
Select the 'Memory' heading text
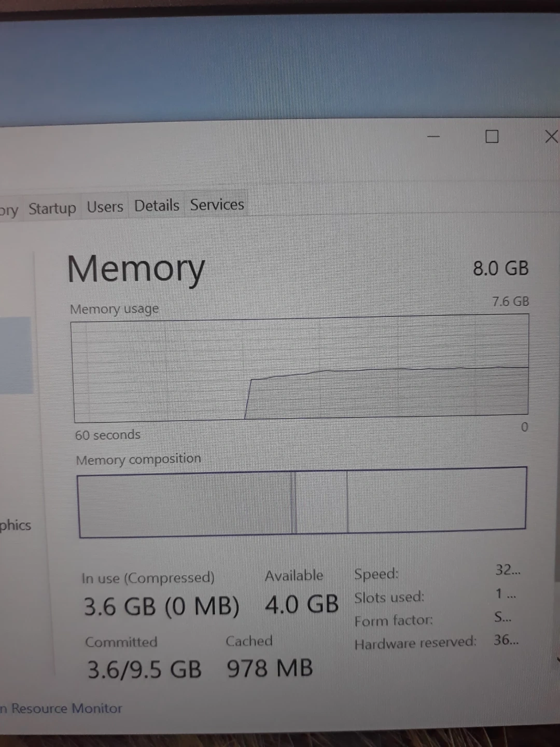[136, 270]
